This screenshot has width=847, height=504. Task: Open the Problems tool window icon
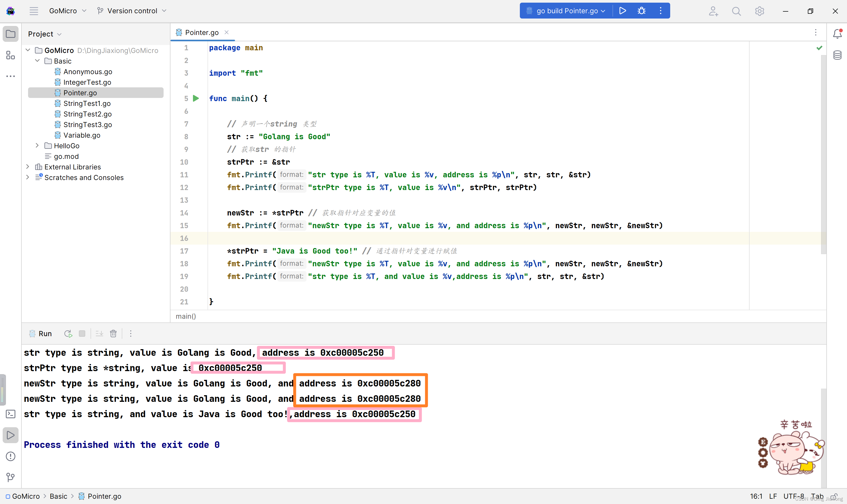click(11, 456)
